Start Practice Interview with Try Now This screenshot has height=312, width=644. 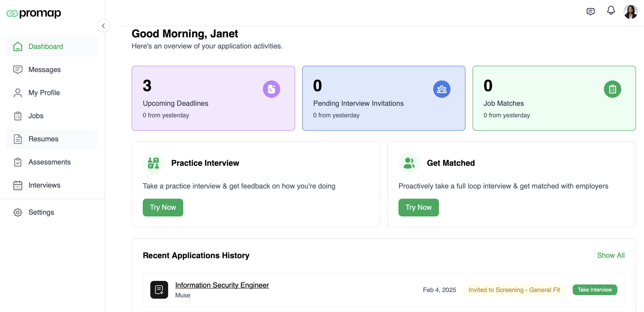tap(163, 208)
